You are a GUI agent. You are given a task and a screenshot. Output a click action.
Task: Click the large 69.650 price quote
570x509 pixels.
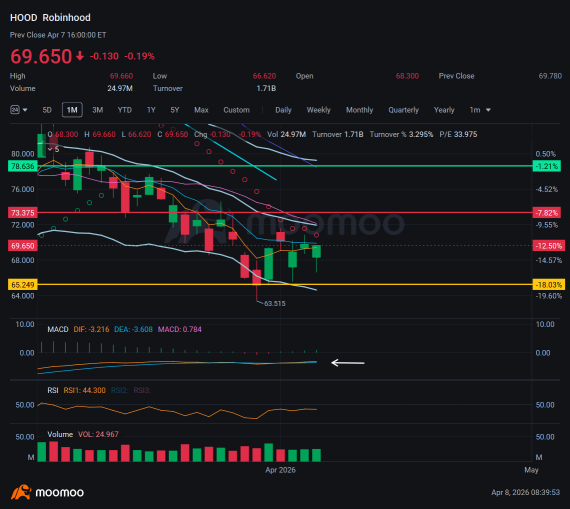click(41, 56)
